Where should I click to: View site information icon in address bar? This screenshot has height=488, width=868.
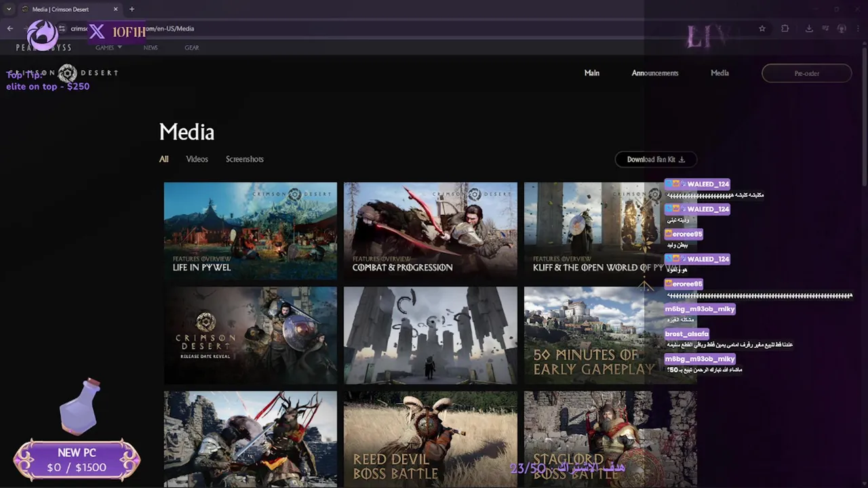tap(62, 28)
